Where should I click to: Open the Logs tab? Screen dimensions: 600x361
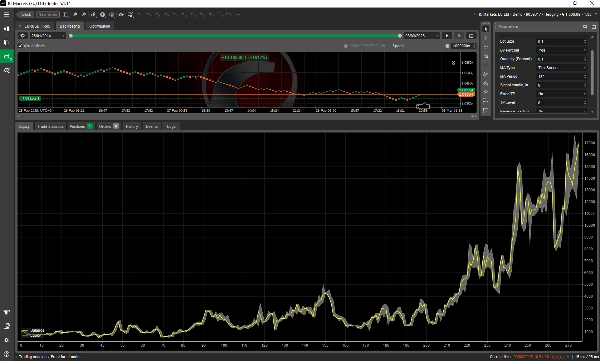tap(171, 126)
